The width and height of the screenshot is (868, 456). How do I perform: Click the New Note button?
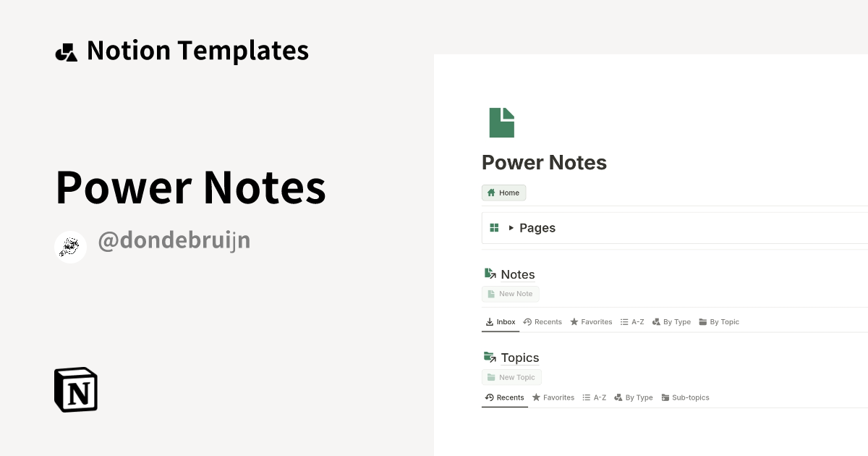pos(511,294)
